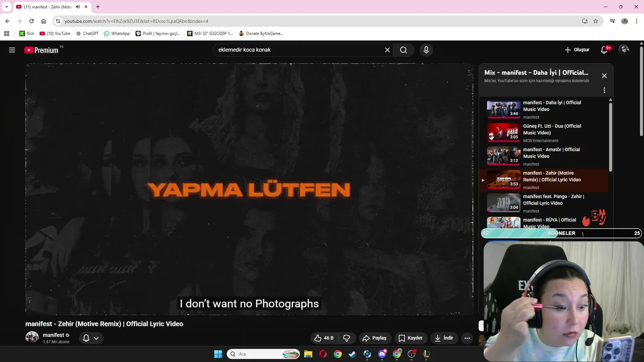The width and height of the screenshot is (644, 362).
Task: Play manifest feat. Pango - Zehir entry
Action: [544, 203]
